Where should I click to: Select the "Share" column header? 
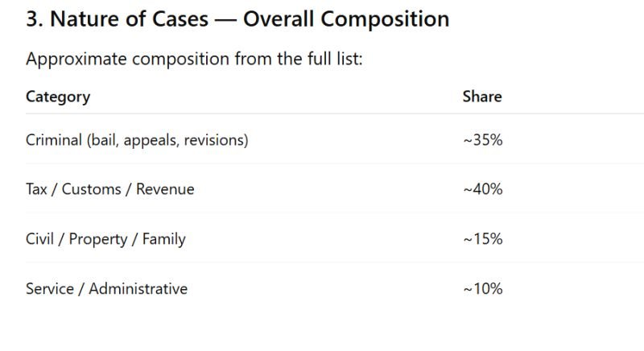482,97
